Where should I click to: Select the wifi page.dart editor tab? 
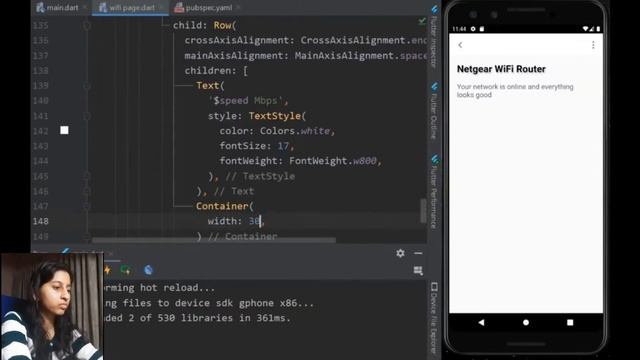coord(129,7)
